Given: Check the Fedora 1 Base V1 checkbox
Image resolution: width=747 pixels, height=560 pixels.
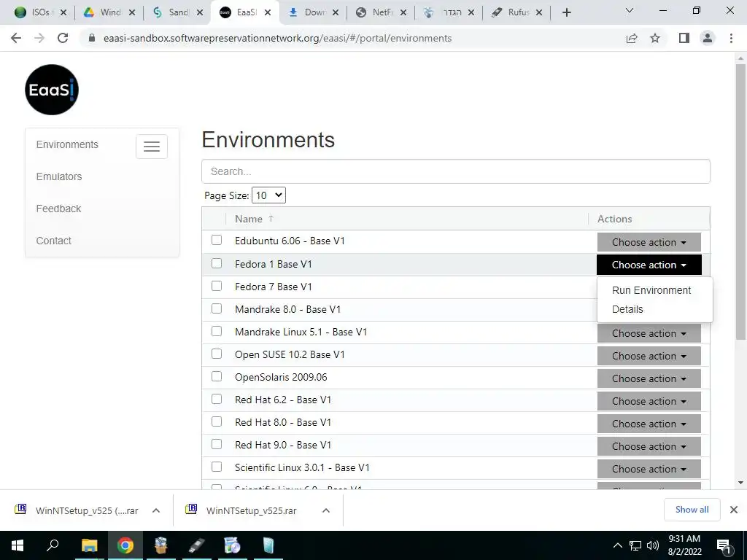Looking at the screenshot, I should (x=217, y=262).
